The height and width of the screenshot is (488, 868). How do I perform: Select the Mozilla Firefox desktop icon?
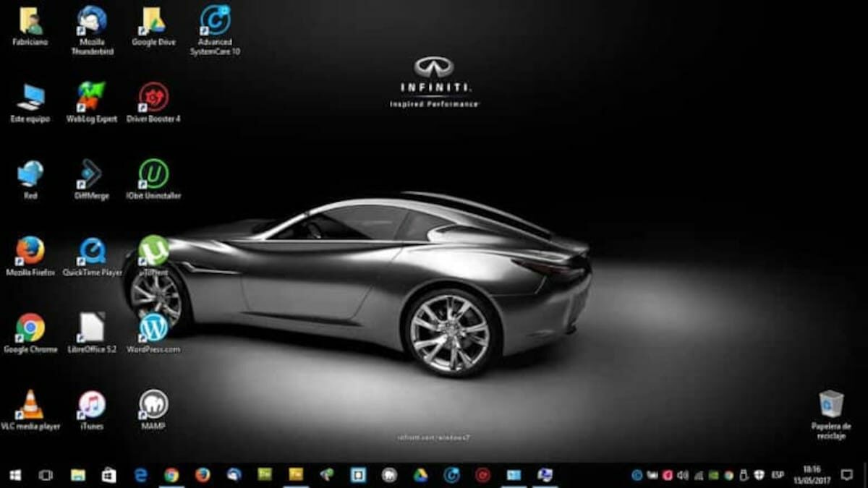click(30, 256)
